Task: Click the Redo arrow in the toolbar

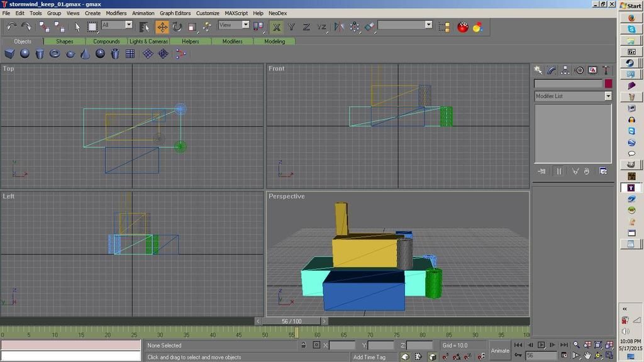Action: 26,27
